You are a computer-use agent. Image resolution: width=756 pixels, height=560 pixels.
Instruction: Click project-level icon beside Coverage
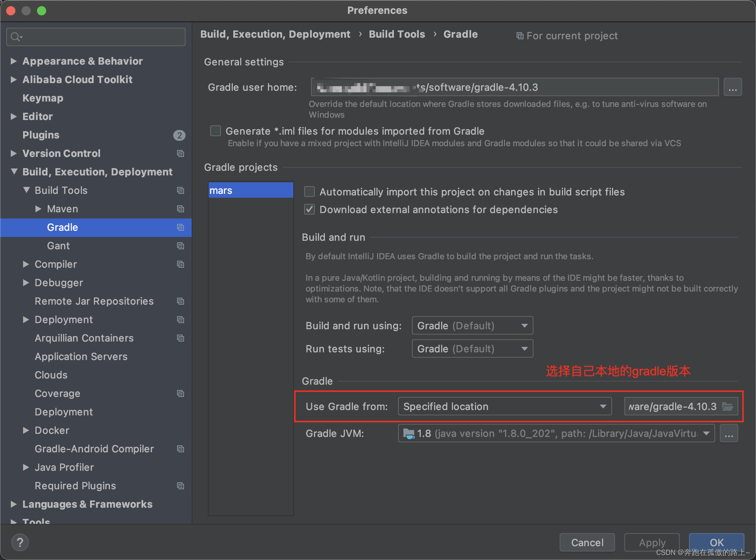pos(180,393)
